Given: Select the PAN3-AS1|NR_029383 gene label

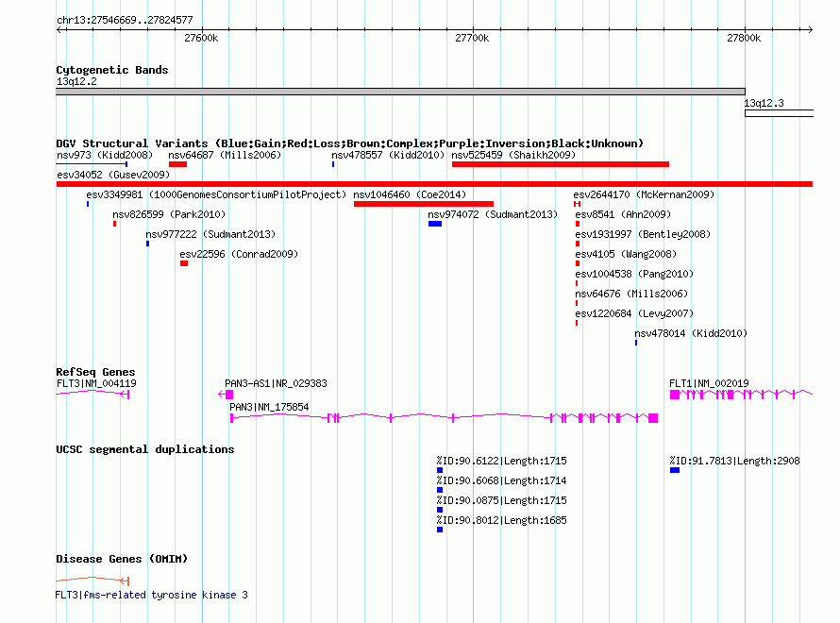Looking at the screenshot, I should (276, 383).
